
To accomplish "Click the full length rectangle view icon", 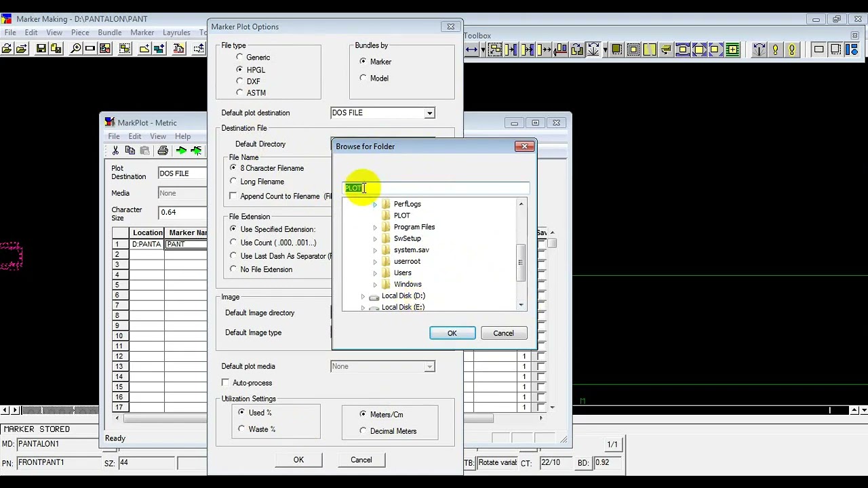I will [90, 49].
